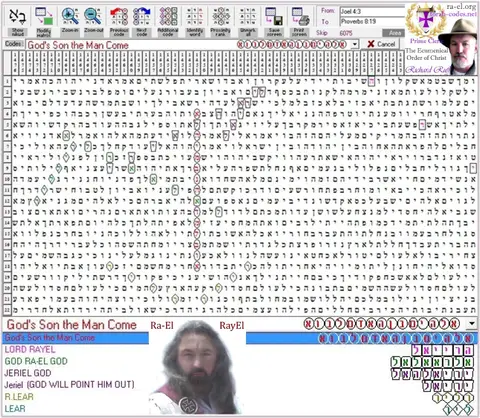
Task: Select LORD RAYEL in code list
Action: point(30,350)
